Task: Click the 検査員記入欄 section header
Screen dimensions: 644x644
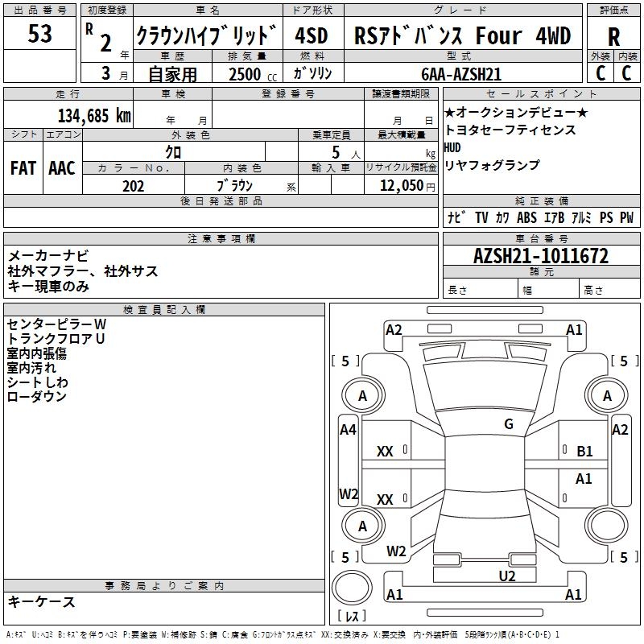Action: point(164,310)
